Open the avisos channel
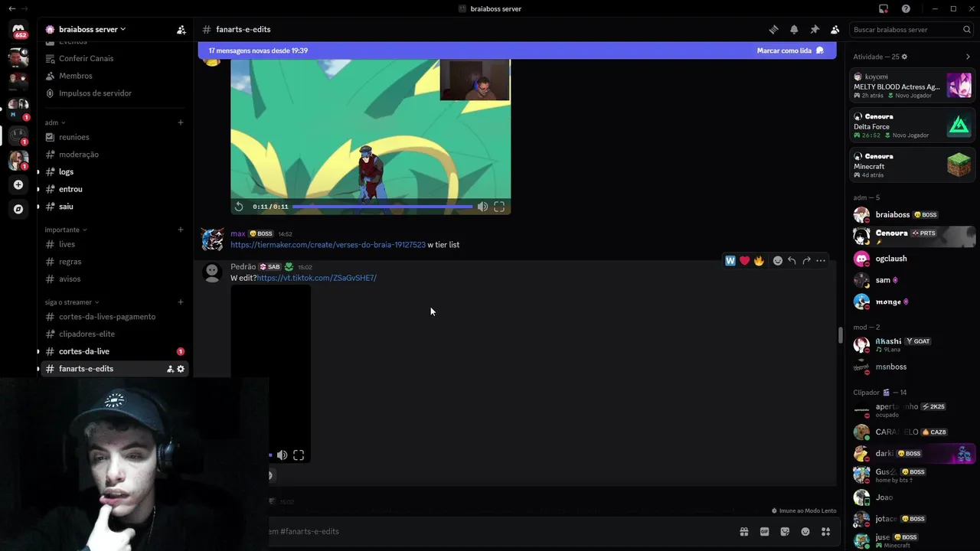This screenshot has height=551, width=980. [113, 279]
